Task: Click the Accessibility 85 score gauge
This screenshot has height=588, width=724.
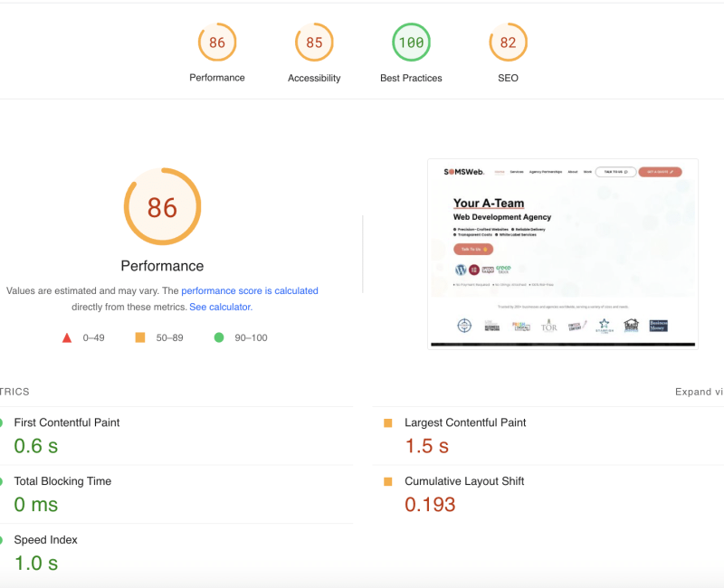Action: point(314,43)
